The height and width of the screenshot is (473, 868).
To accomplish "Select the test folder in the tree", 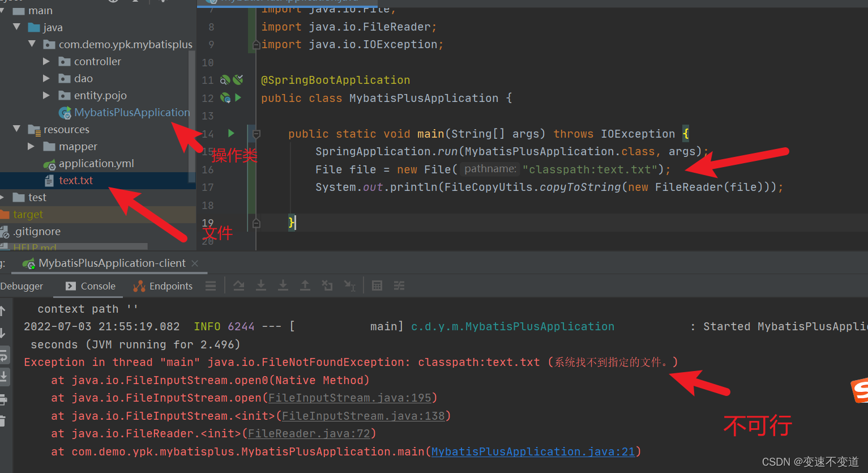I will pyautogui.click(x=37, y=197).
